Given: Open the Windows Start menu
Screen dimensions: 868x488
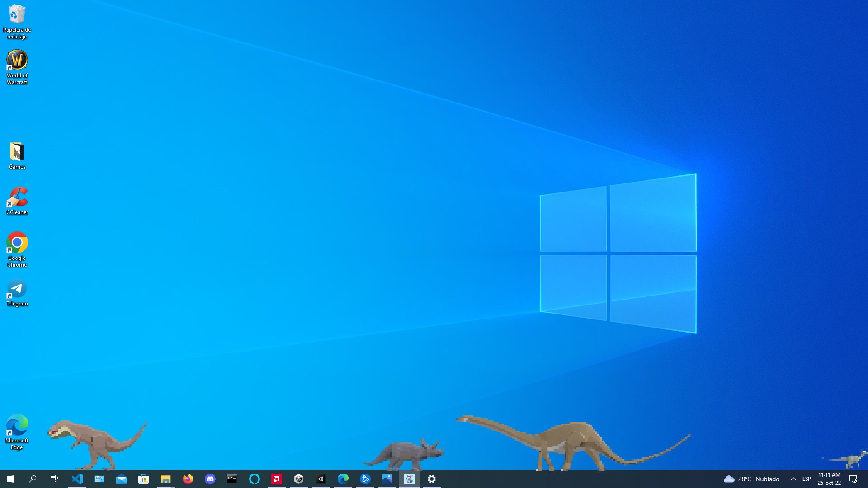Looking at the screenshot, I should (11, 479).
